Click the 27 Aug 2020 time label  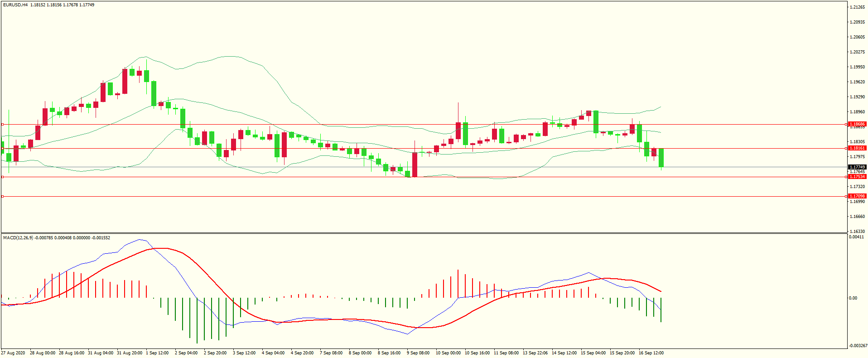click(13, 353)
